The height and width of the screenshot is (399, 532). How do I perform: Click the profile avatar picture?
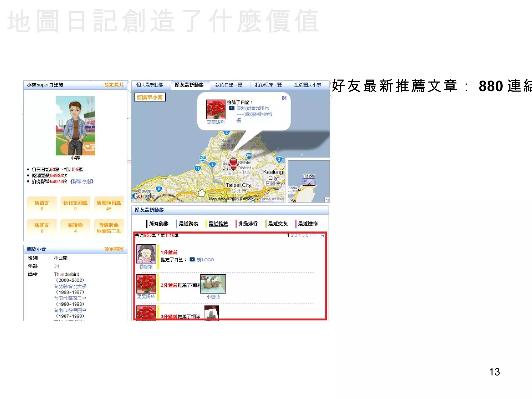click(x=75, y=125)
